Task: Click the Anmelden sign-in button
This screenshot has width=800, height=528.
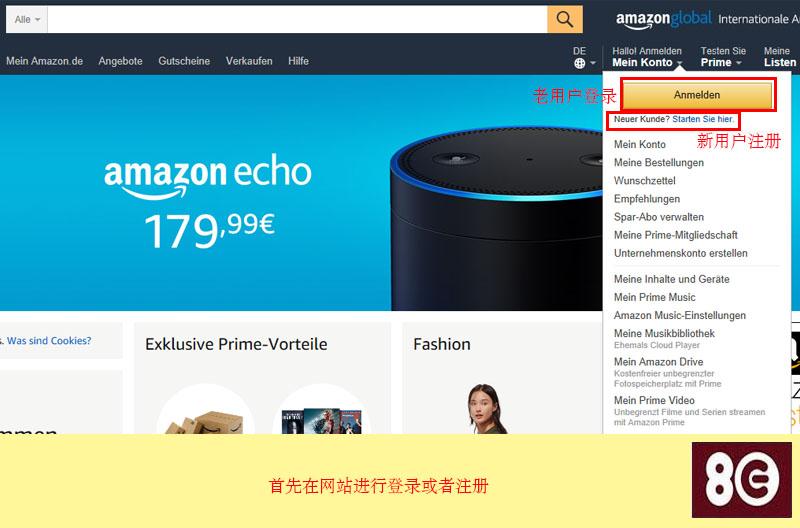Action: [x=697, y=95]
